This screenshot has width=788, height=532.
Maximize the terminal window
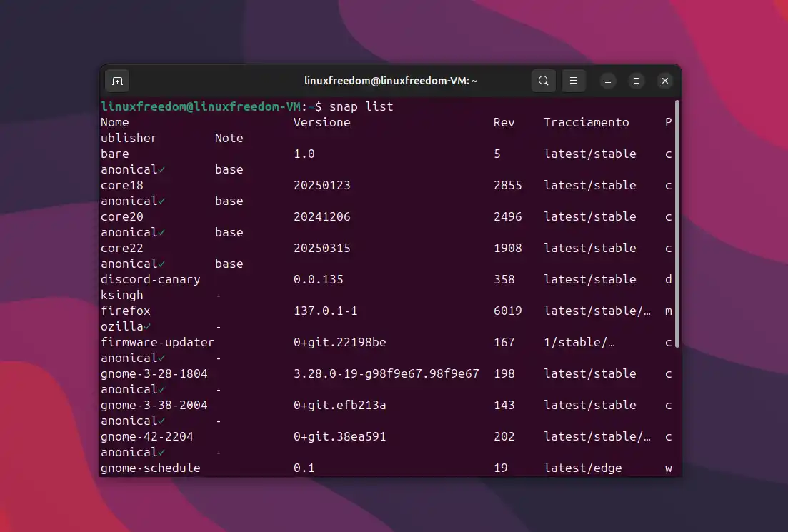tap(637, 81)
